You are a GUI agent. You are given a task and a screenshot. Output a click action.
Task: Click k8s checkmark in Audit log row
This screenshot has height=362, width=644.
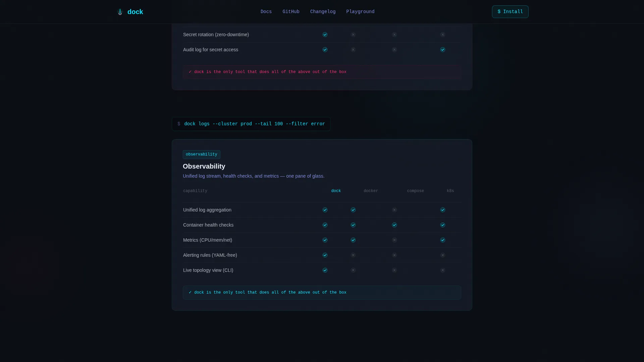[443, 50]
